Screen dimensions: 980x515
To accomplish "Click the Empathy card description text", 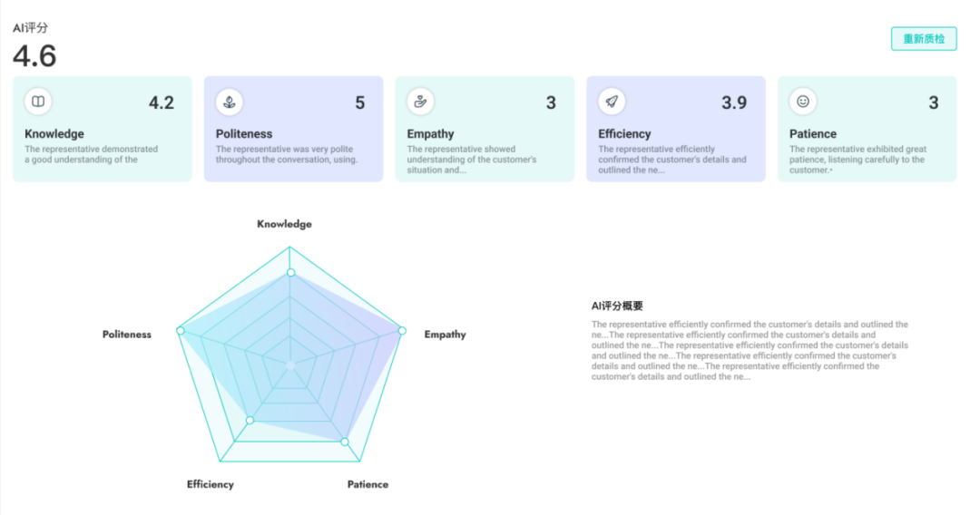I will click(471, 160).
